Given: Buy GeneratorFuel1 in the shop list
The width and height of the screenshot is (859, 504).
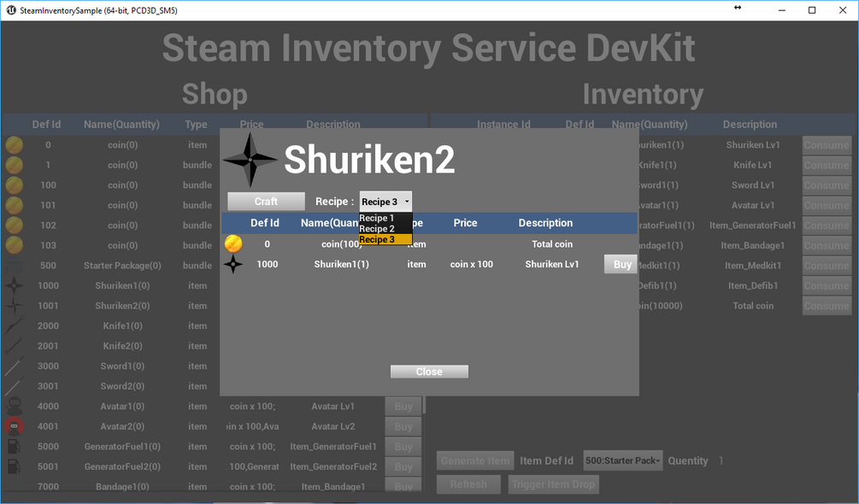Looking at the screenshot, I should coord(403,447).
